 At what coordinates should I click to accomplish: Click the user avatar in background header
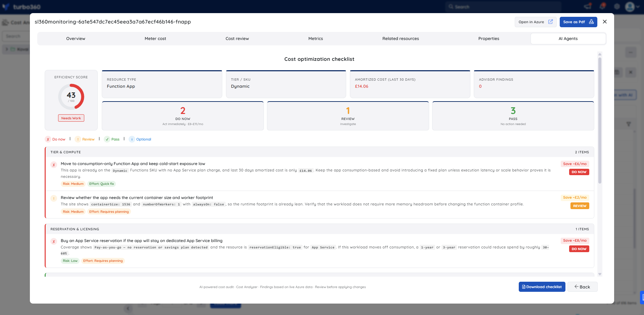coord(630,6)
